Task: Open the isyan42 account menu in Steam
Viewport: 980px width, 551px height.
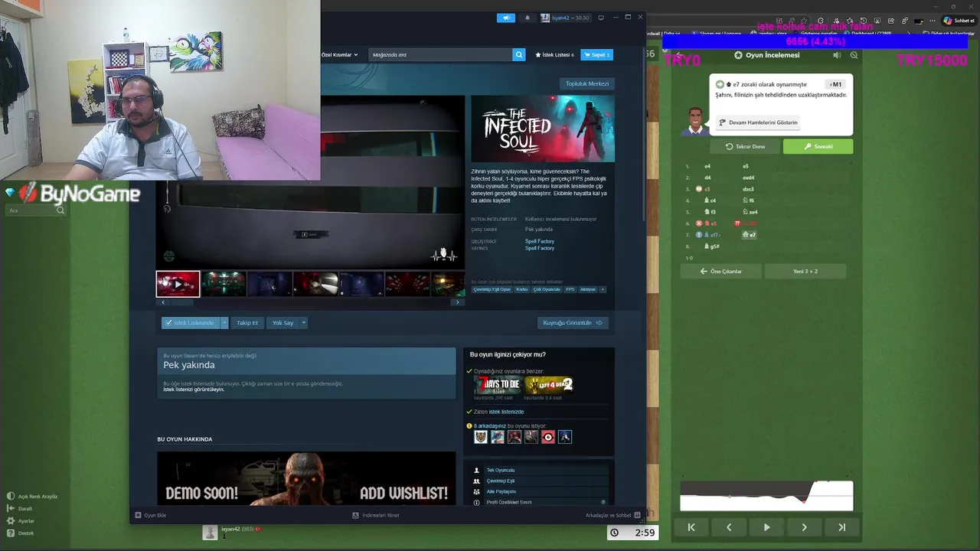Action: 565,18
